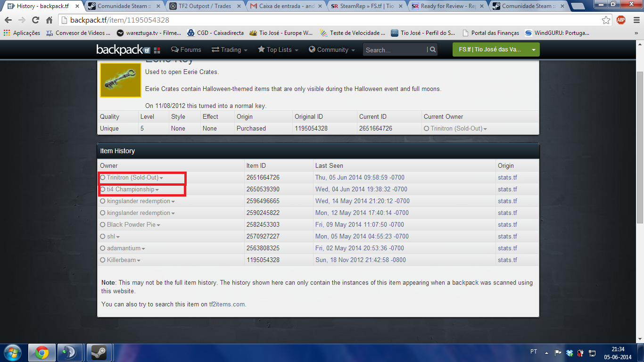Open stats.tf link in shl row
The width and height of the screenshot is (644, 362).
tap(507, 237)
